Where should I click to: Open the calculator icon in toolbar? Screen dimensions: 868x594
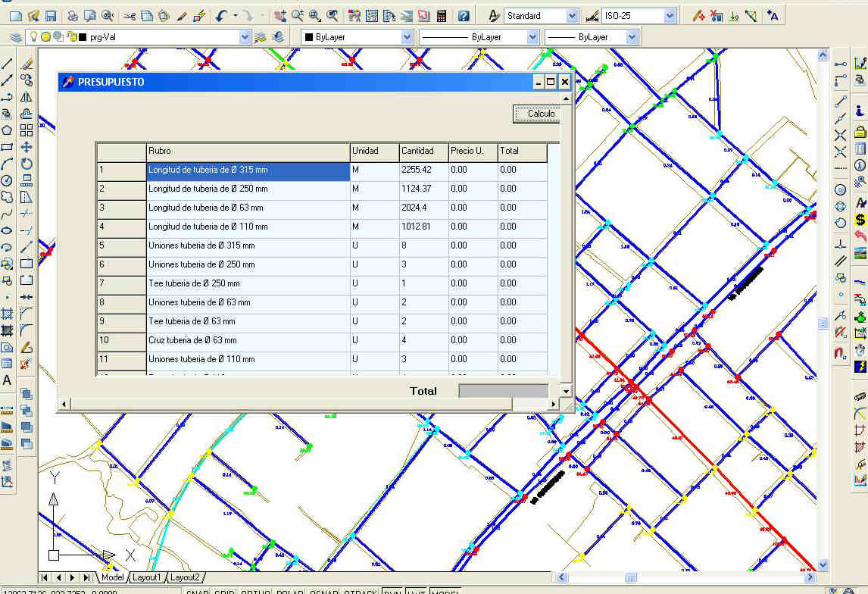(x=442, y=16)
